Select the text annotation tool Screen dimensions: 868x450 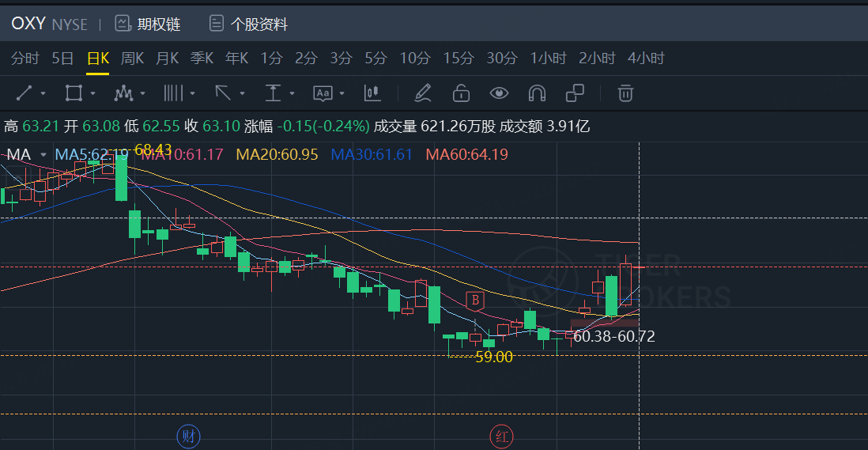click(323, 93)
